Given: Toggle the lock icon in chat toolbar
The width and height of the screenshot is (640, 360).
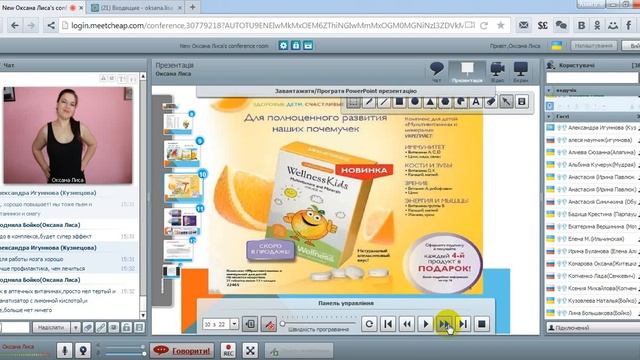Looking at the screenshot, I should (127, 327).
